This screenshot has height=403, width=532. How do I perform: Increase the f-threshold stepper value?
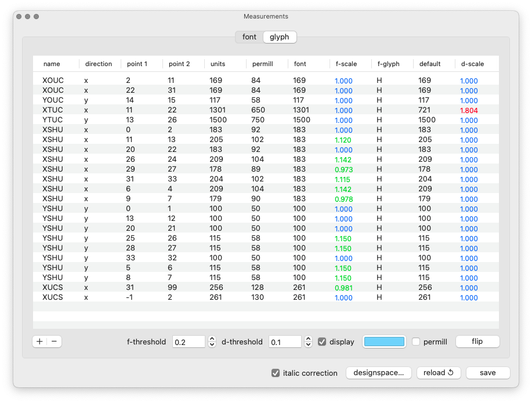tap(212, 339)
